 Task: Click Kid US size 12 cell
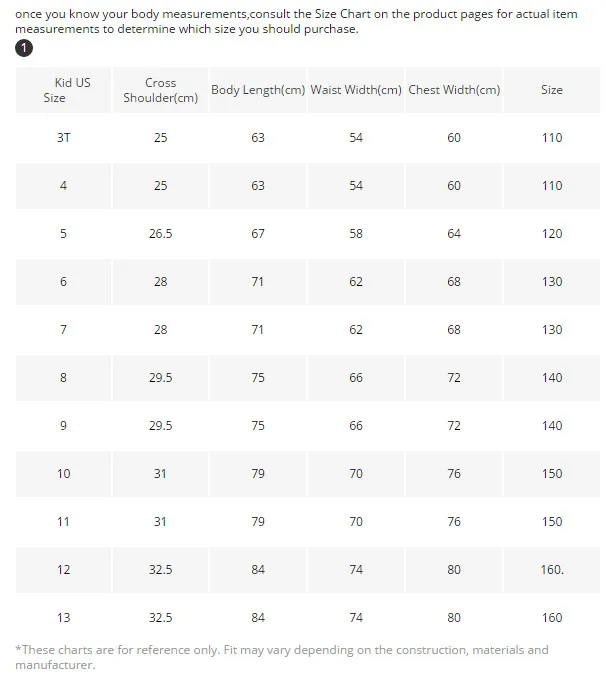pos(63,570)
